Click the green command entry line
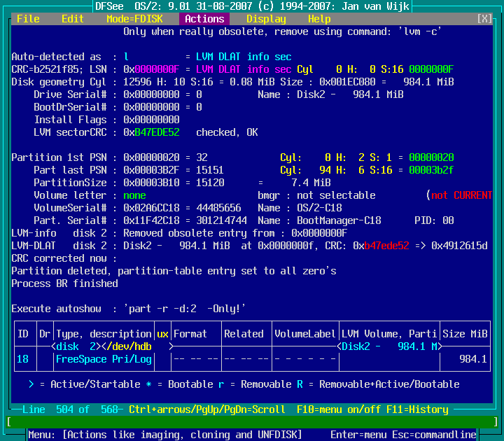 (252, 421)
